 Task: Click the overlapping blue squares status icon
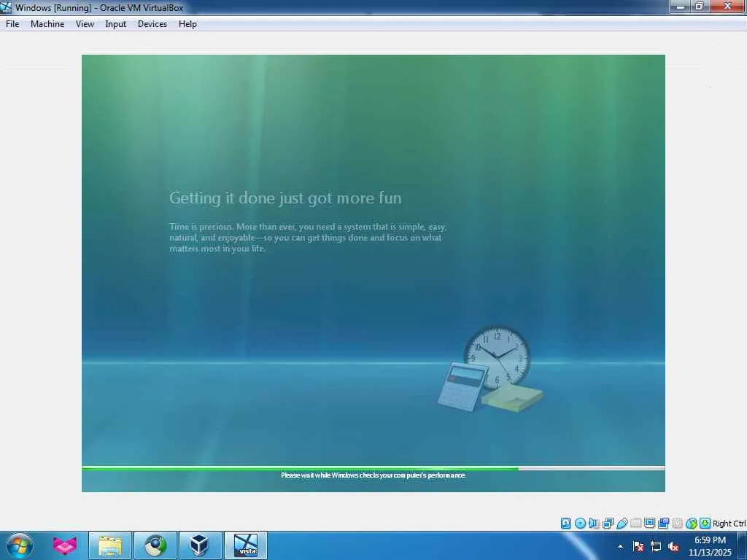click(x=663, y=524)
